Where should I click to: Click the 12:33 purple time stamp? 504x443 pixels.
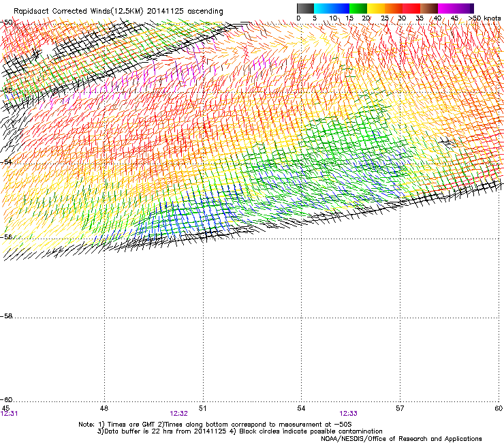(349, 414)
